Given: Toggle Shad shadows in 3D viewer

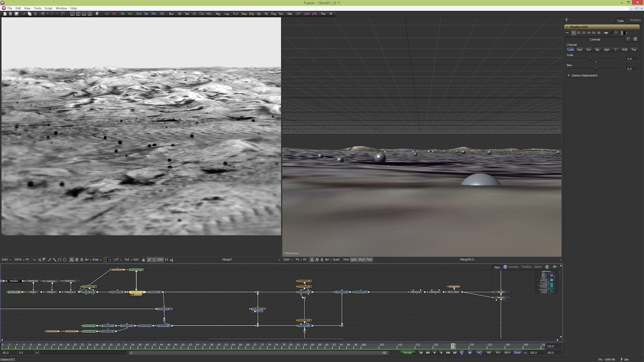Looking at the screenshot, I should click(362, 259).
